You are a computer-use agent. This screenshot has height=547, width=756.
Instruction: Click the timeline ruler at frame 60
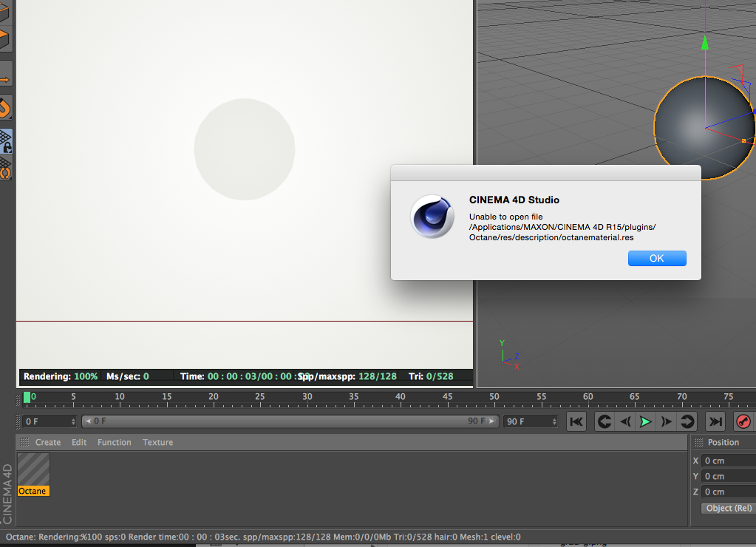[x=588, y=396]
